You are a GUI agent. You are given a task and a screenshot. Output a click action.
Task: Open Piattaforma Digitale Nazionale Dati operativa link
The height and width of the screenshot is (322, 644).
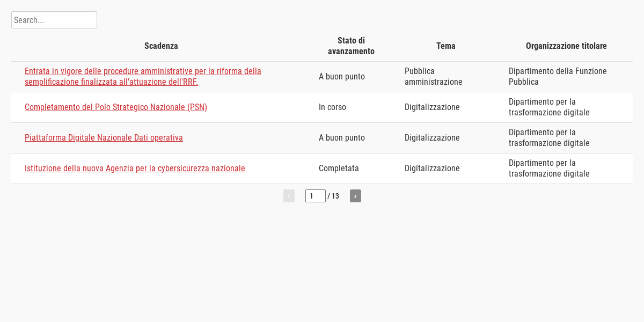tap(104, 138)
